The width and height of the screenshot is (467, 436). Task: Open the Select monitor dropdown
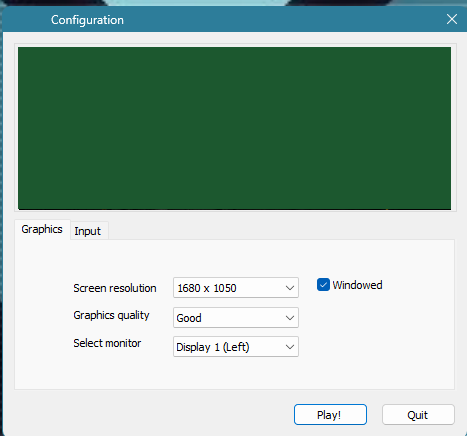coord(236,347)
